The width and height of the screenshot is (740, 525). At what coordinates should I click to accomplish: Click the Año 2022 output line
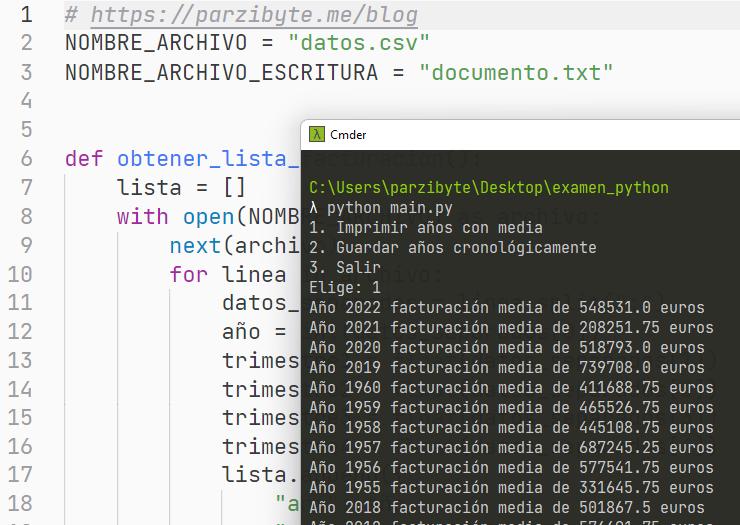click(506, 308)
